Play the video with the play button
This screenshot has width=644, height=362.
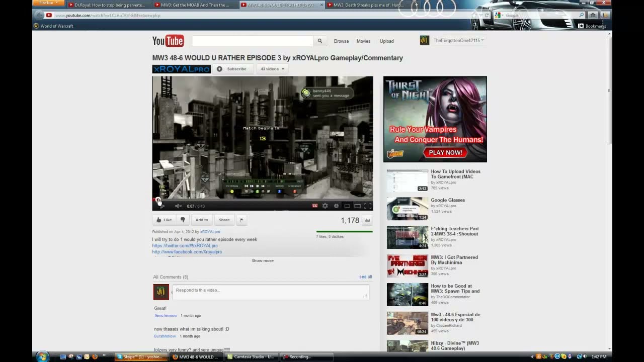tap(162, 206)
